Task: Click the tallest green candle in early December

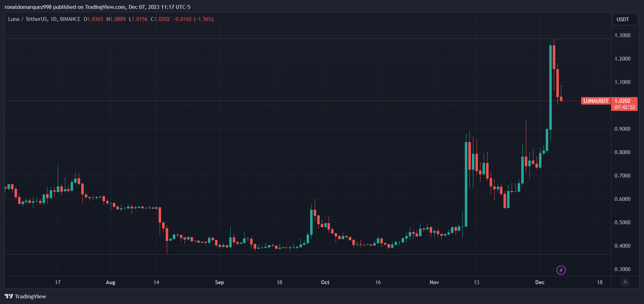Action: point(550,87)
